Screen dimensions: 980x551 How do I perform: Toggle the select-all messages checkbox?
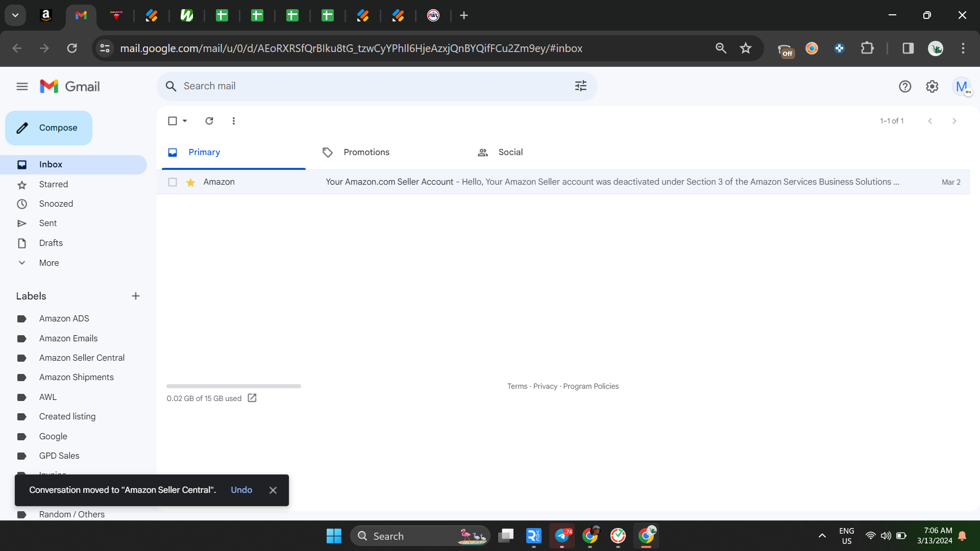click(x=173, y=121)
